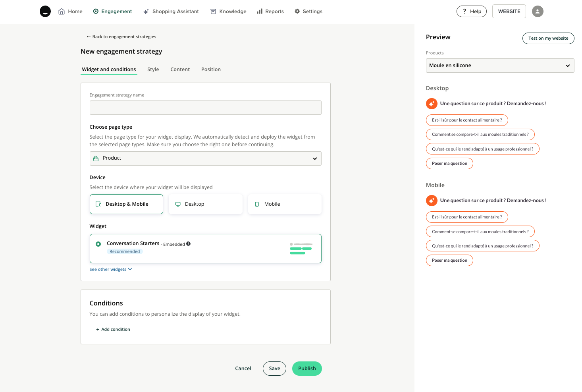Choose the Desktop & Mobile device option
Image resolution: width=582 pixels, height=392 pixels.
(126, 204)
